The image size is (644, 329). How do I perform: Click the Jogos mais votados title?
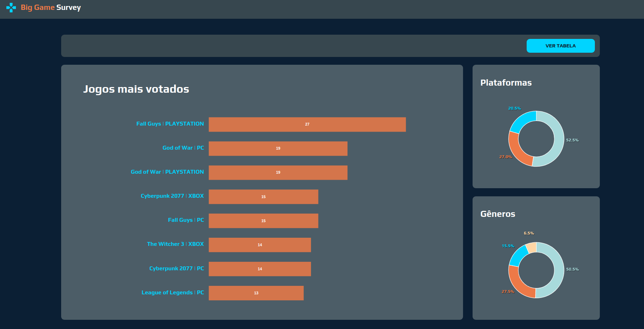[136, 89]
